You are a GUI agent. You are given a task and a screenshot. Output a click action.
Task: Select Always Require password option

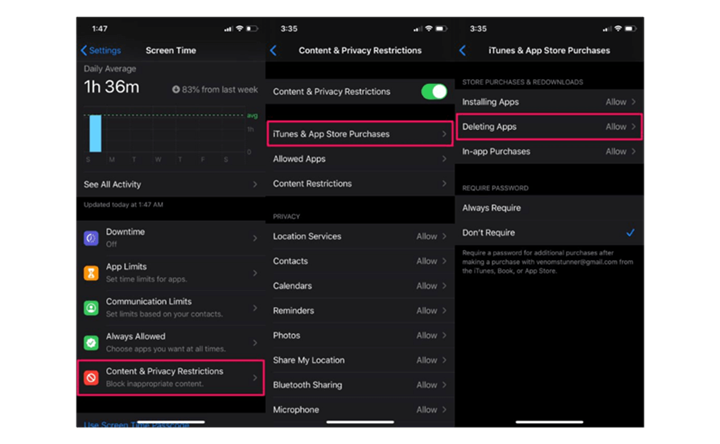click(x=549, y=208)
